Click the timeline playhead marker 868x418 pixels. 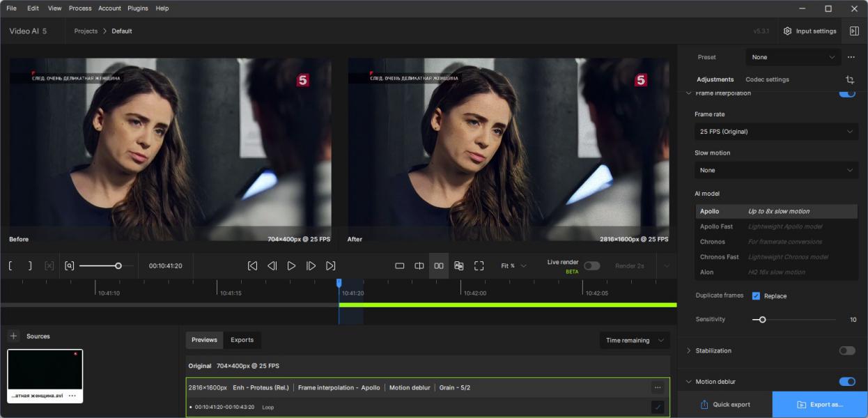click(x=339, y=284)
